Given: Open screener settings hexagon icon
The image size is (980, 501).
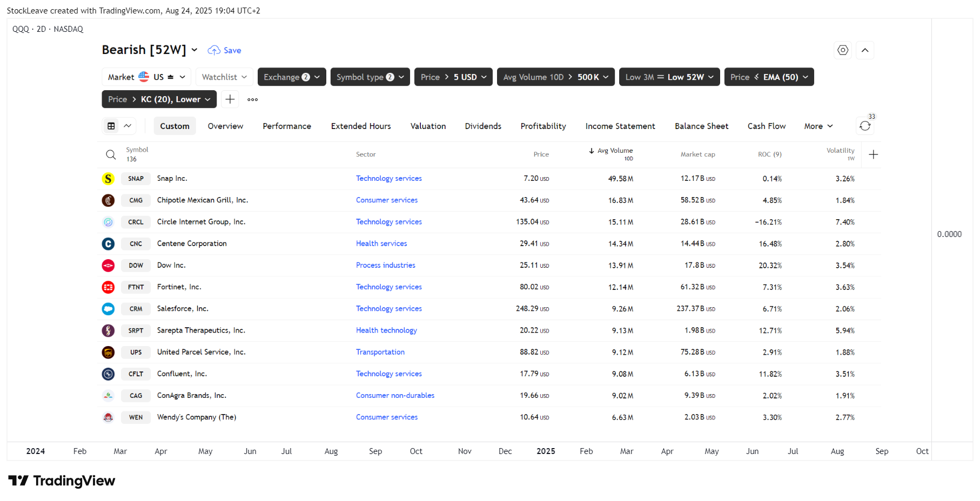Looking at the screenshot, I should coord(843,50).
